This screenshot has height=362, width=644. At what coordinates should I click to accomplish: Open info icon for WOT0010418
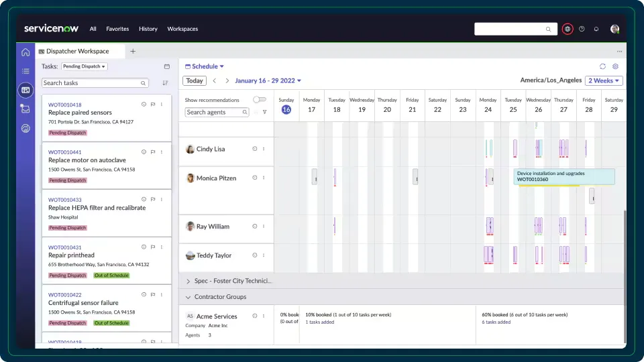[144, 105]
